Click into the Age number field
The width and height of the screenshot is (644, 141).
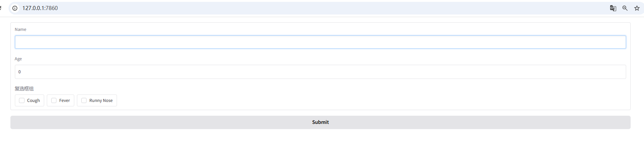pyautogui.click(x=320, y=72)
